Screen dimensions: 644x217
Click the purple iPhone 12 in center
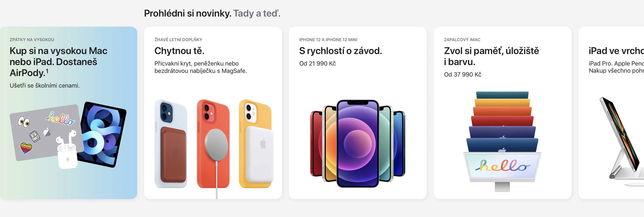tap(357, 144)
